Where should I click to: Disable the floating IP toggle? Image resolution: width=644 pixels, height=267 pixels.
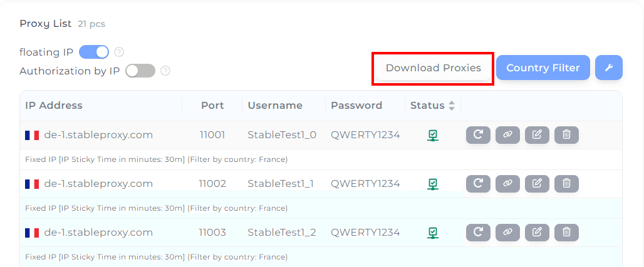click(94, 52)
